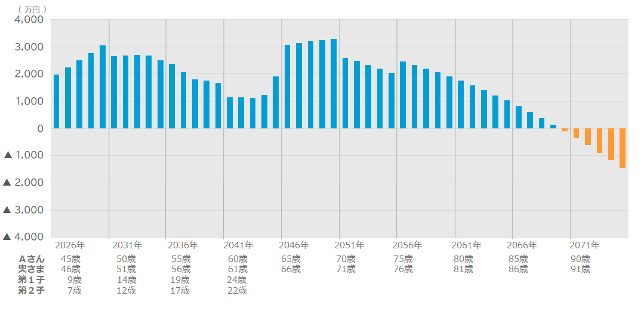Click the 90歳 age label for Aさん
The image size is (644, 311).
click(580, 259)
